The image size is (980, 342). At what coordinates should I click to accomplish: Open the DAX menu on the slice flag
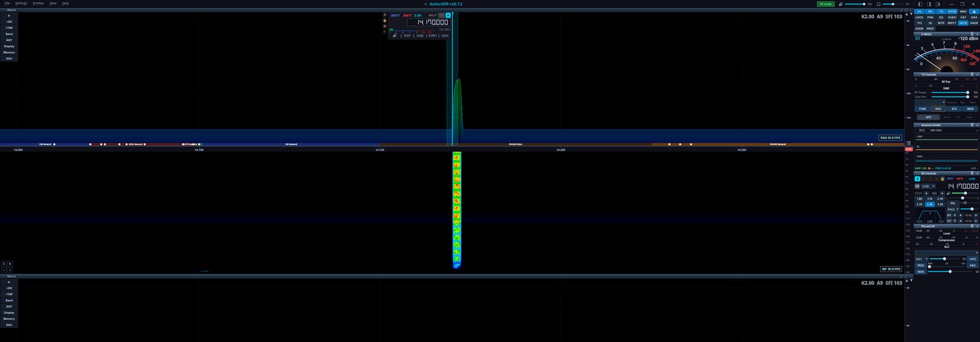click(x=445, y=36)
